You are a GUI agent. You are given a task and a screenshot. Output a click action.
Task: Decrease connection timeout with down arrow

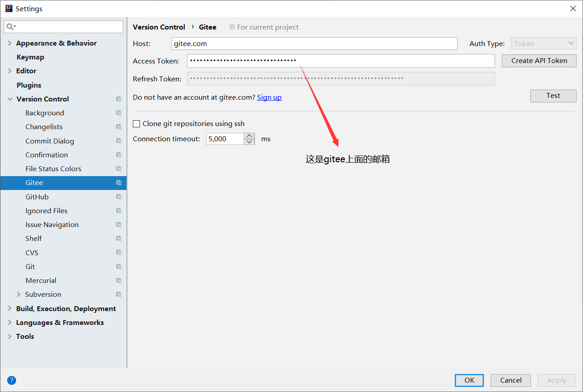[x=249, y=142]
